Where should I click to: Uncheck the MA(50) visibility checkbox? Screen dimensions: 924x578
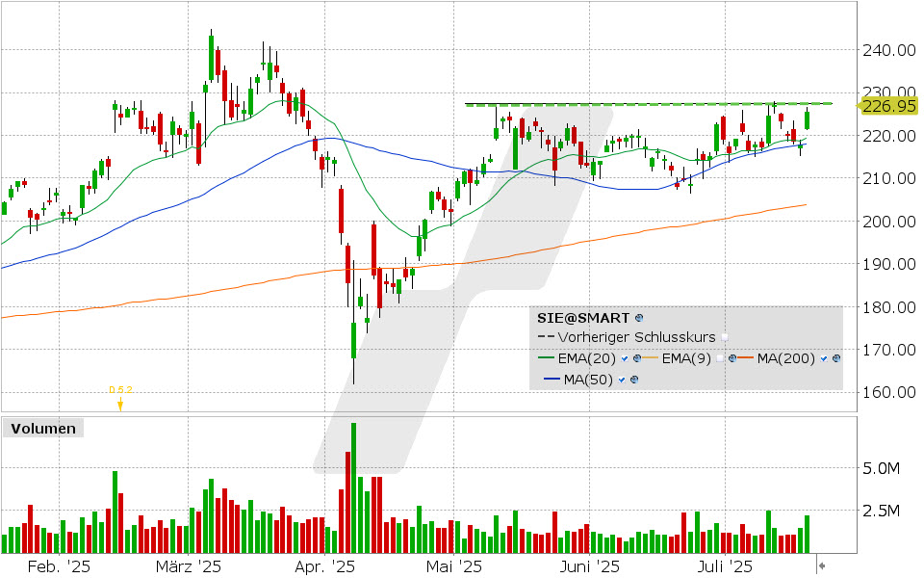[622, 380]
